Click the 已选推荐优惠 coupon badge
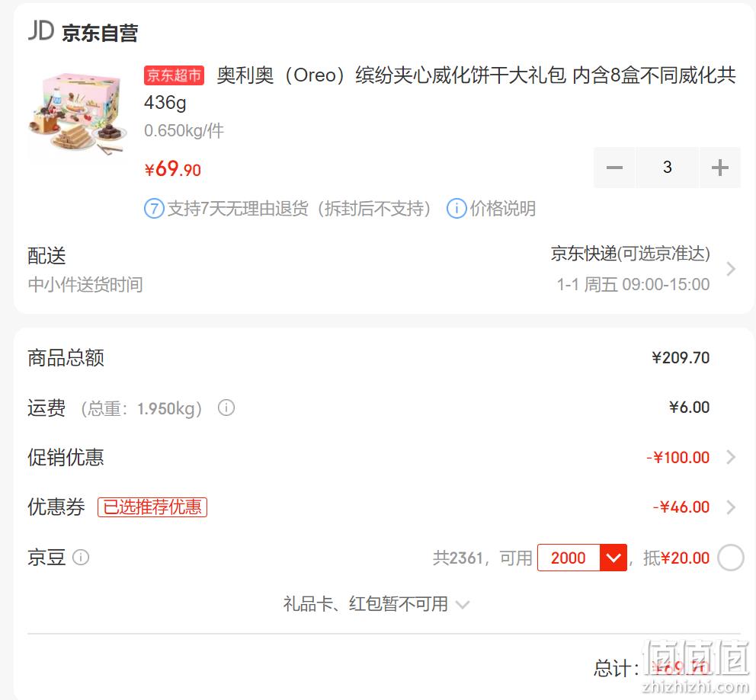The height and width of the screenshot is (700, 756). click(152, 507)
